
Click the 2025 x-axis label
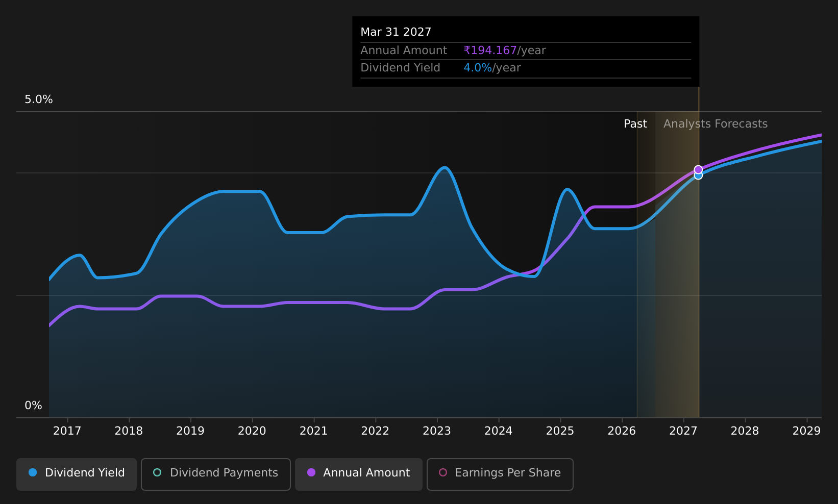tap(560, 431)
